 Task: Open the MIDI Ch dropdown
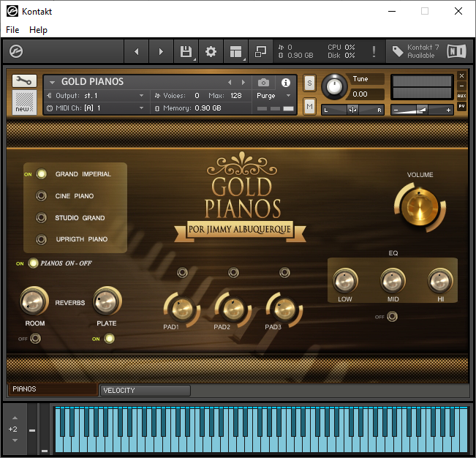coord(96,108)
